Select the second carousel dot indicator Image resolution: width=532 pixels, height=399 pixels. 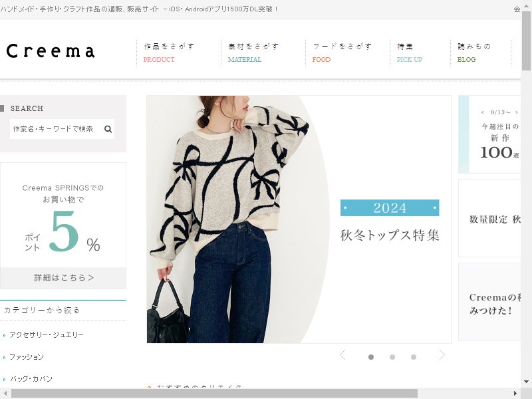tap(392, 357)
